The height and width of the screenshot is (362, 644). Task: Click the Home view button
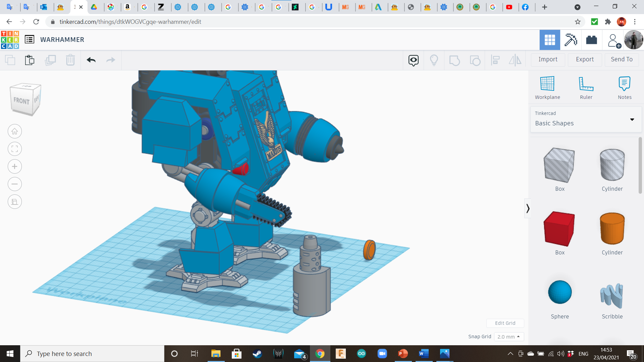15,131
